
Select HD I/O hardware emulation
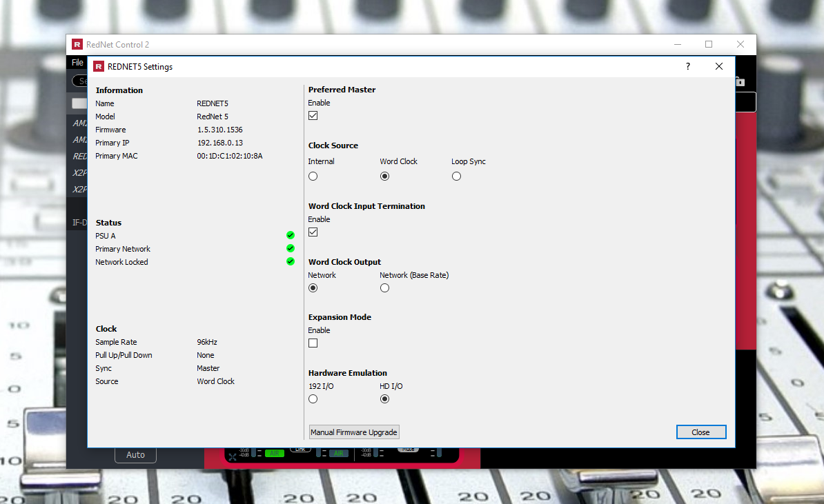click(384, 399)
